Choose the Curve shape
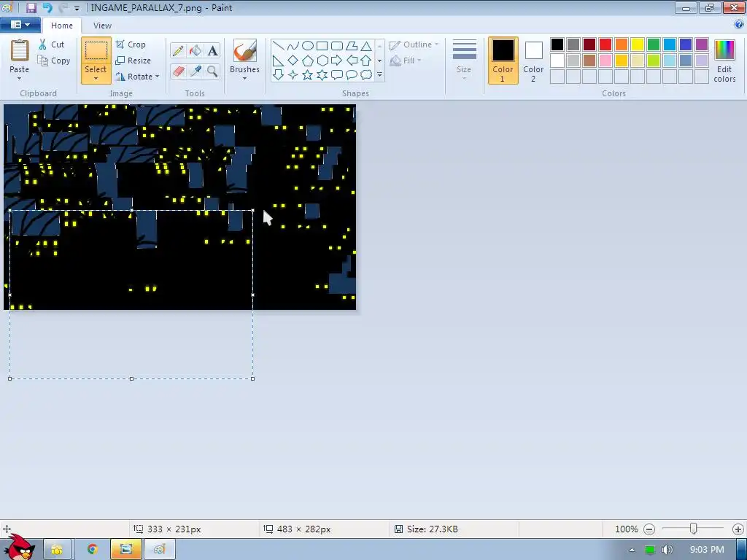 pos(293,46)
